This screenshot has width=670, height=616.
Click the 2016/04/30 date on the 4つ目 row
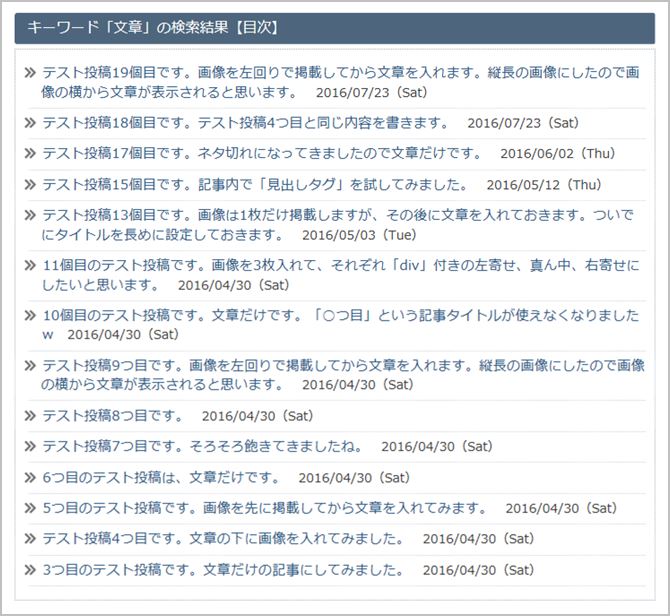[x=479, y=539]
